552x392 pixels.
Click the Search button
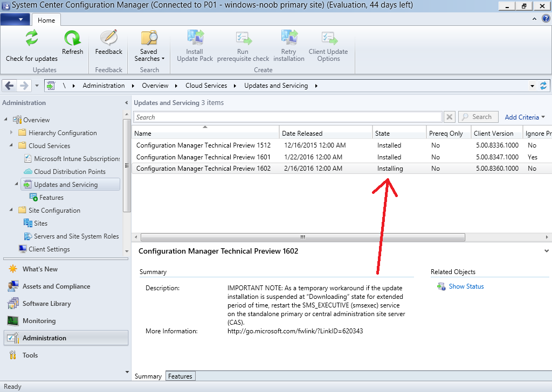click(478, 117)
